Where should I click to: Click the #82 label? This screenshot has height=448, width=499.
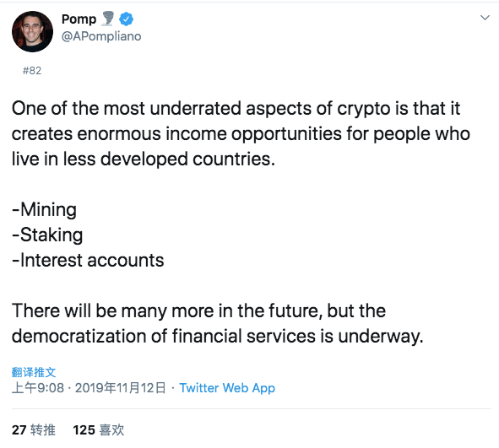pos(32,70)
